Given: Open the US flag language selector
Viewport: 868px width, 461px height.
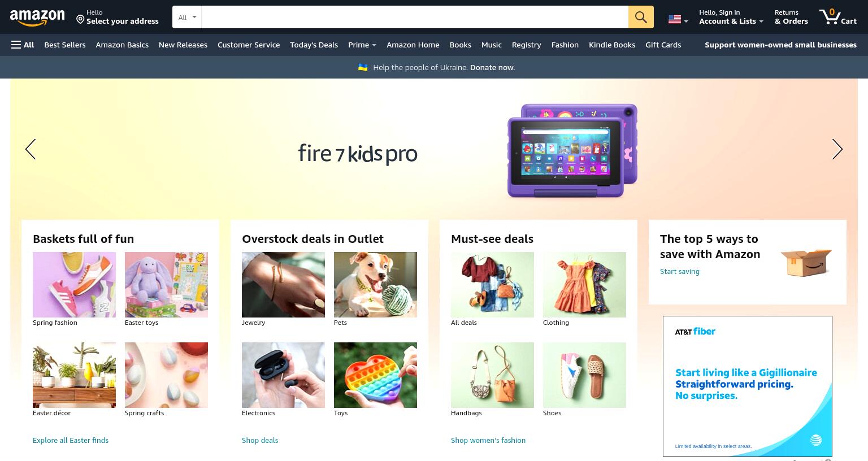Looking at the screenshot, I should (678, 19).
